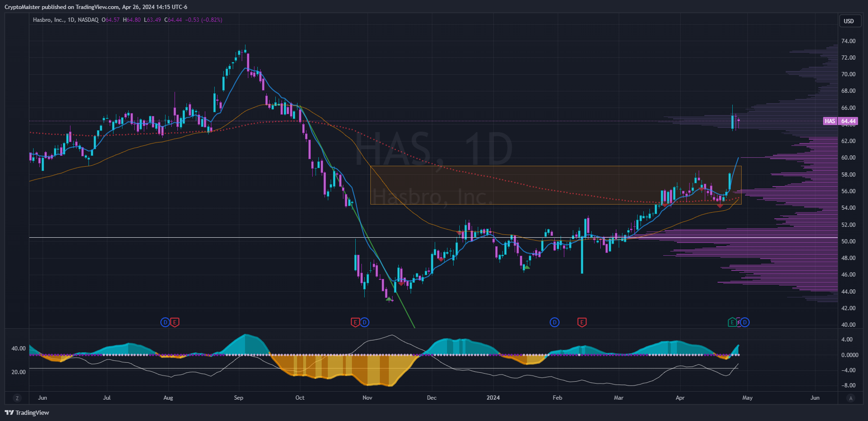Screen dimensions: 868x421
Task: Click the close value C64.44 in legend
Action: 173,20
